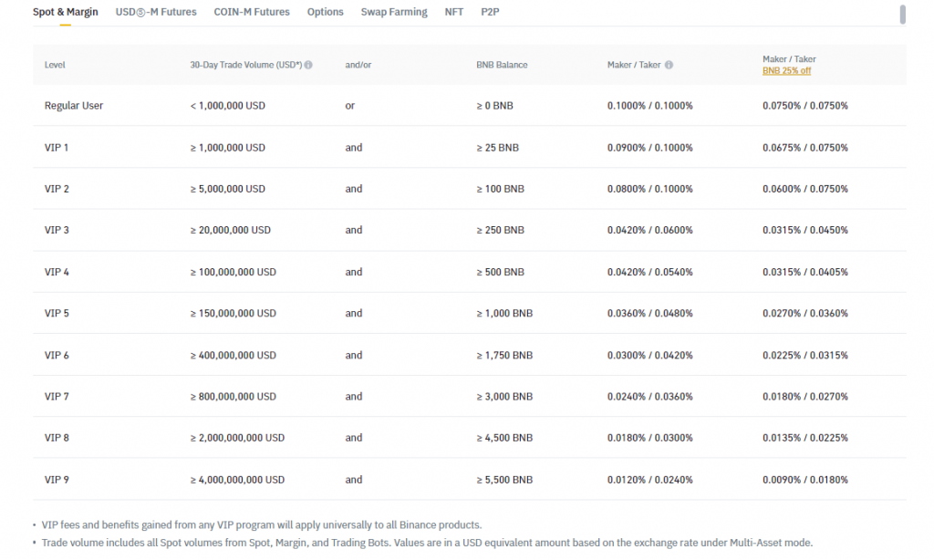This screenshot has height=560, width=934.
Task: Follow the BNB 25% off link
Action: 786,71
